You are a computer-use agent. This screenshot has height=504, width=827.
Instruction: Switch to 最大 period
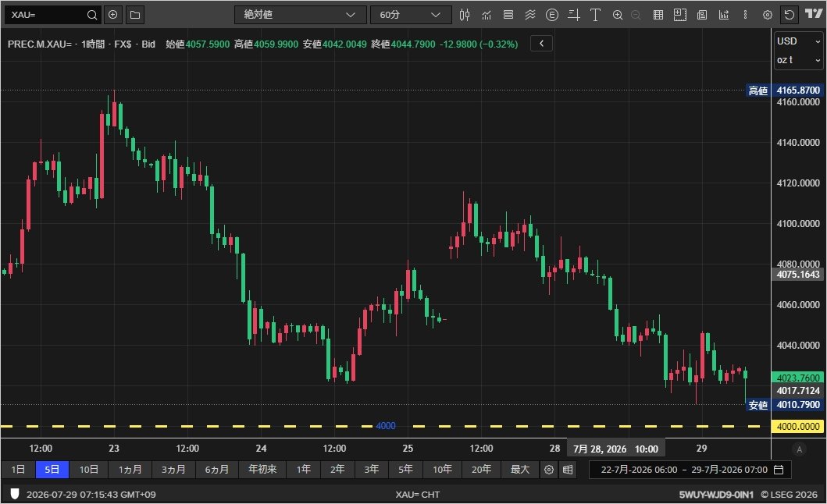point(520,469)
